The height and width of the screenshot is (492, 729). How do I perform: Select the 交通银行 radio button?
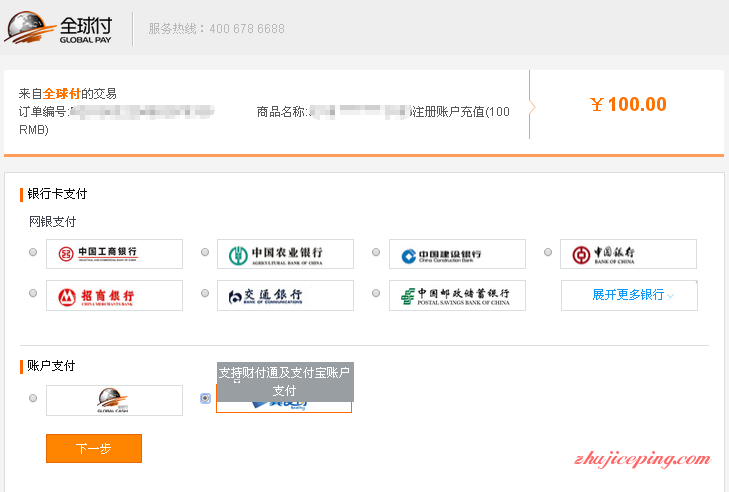[x=205, y=293]
